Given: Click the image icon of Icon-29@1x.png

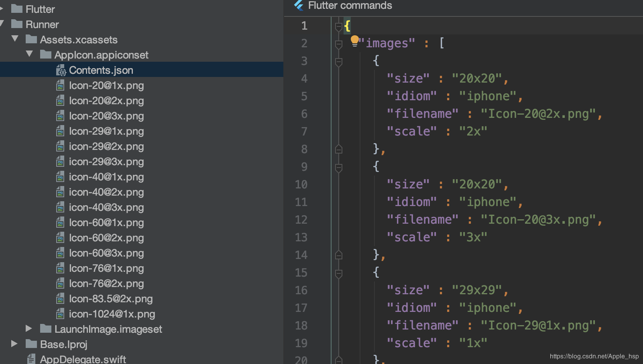Looking at the screenshot, I should point(60,131).
